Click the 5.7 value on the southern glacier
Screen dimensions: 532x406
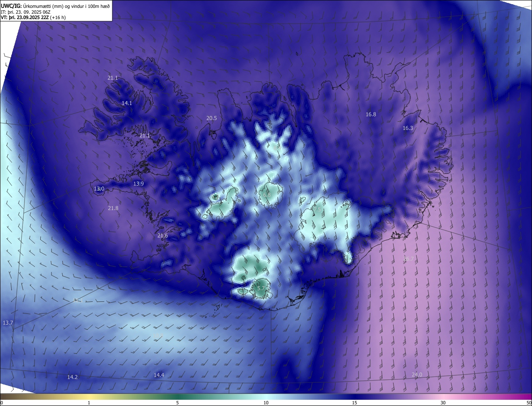coord(261,288)
